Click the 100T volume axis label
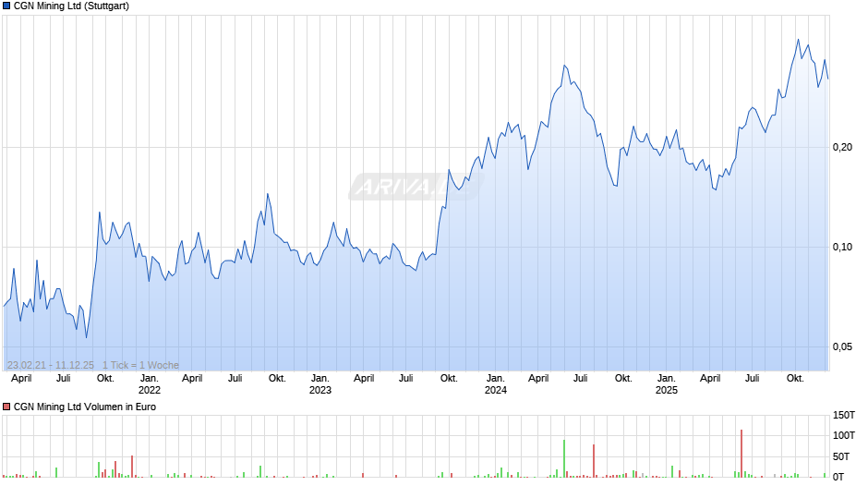868x486 pixels. tap(844, 435)
